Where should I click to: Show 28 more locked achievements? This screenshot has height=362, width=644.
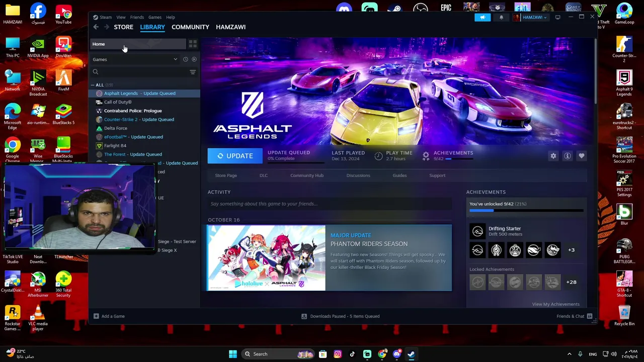click(572, 282)
